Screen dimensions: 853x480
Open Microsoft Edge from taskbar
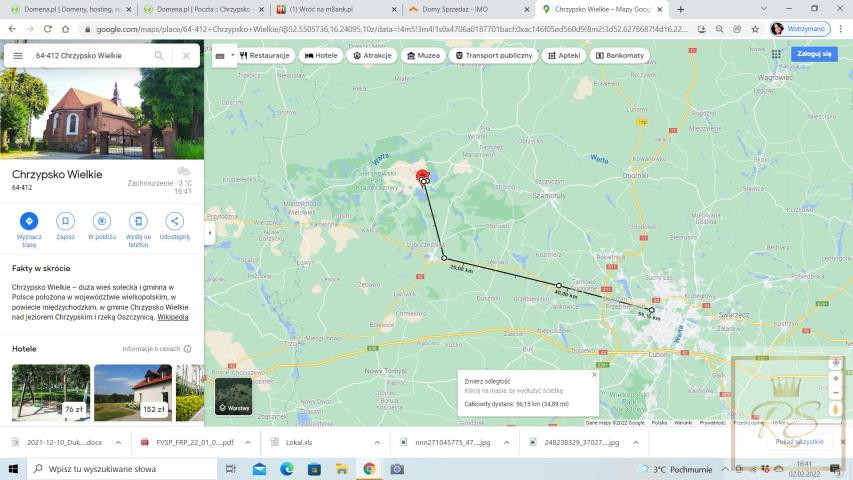coord(287,469)
